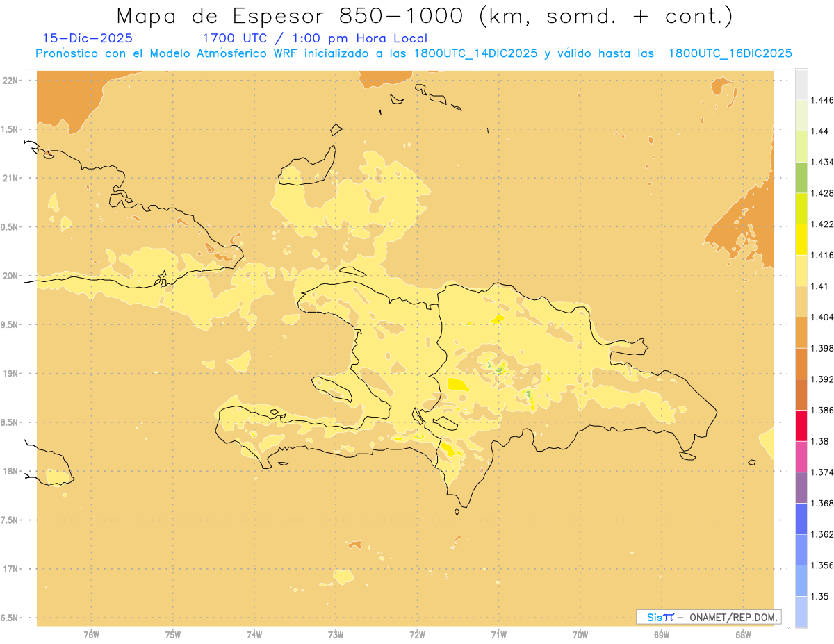Pick the pink legend swatch between 1.38 and 1.374

coord(801,456)
